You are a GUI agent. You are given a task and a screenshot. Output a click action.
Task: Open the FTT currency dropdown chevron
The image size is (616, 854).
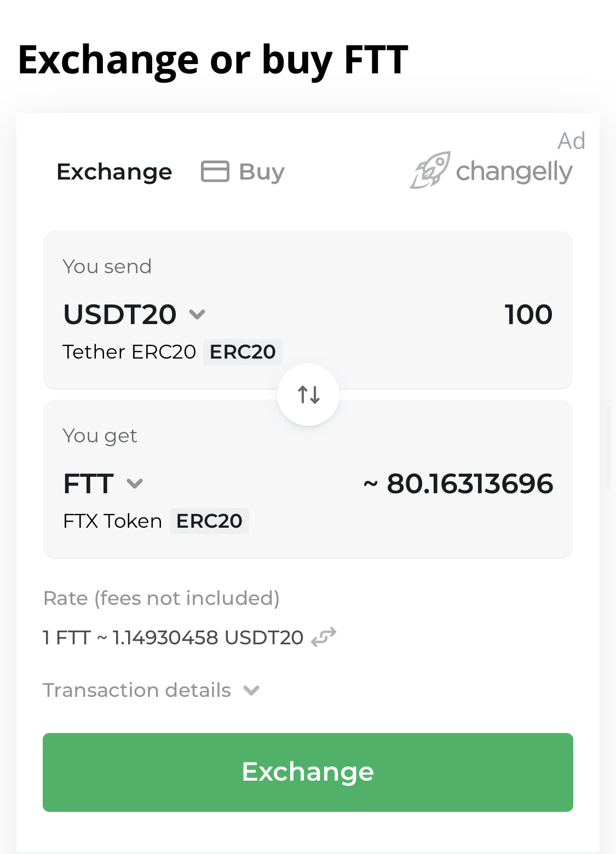pos(135,483)
